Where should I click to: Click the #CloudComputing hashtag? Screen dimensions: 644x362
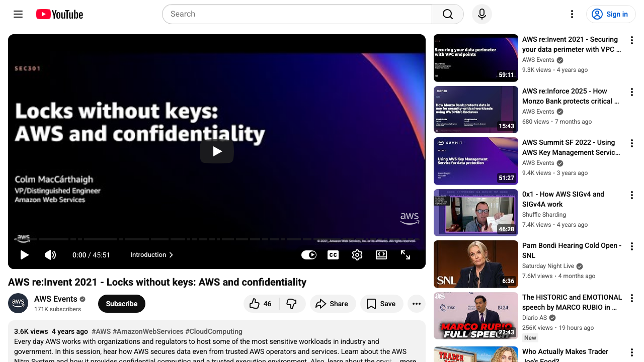pos(214,331)
